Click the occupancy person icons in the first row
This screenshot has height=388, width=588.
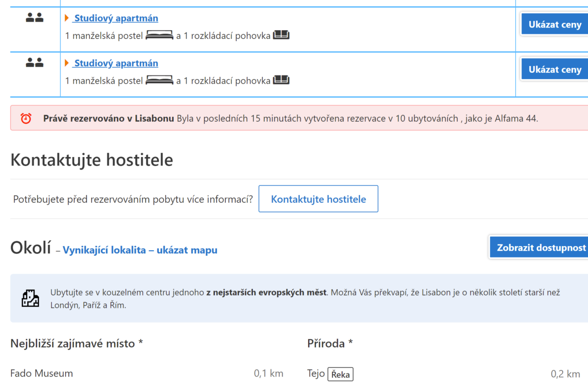click(x=34, y=16)
